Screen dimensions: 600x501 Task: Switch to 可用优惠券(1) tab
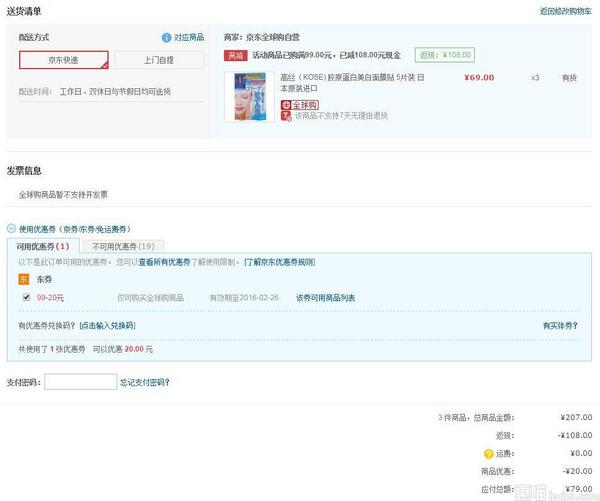[43, 246]
